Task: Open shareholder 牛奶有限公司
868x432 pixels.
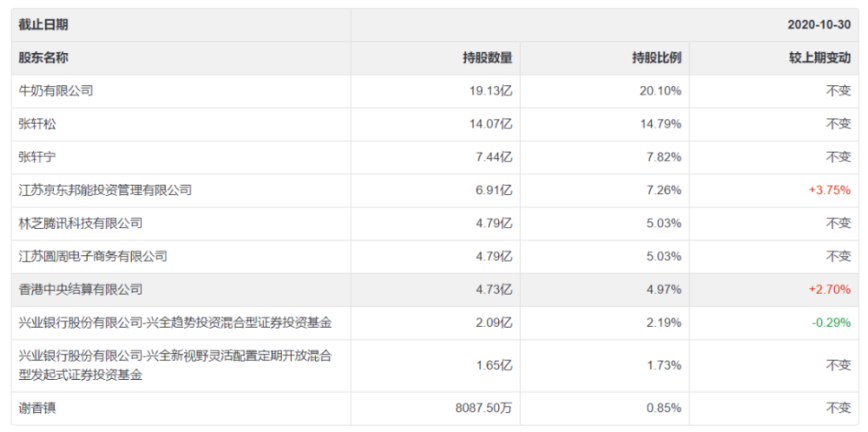Action: (56, 91)
